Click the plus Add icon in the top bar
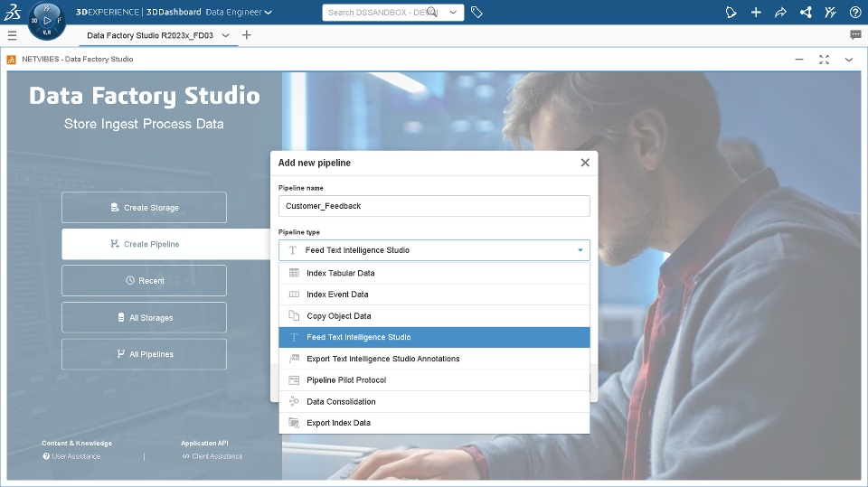This screenshot has height=487, width=868. [x=756, y=12]
